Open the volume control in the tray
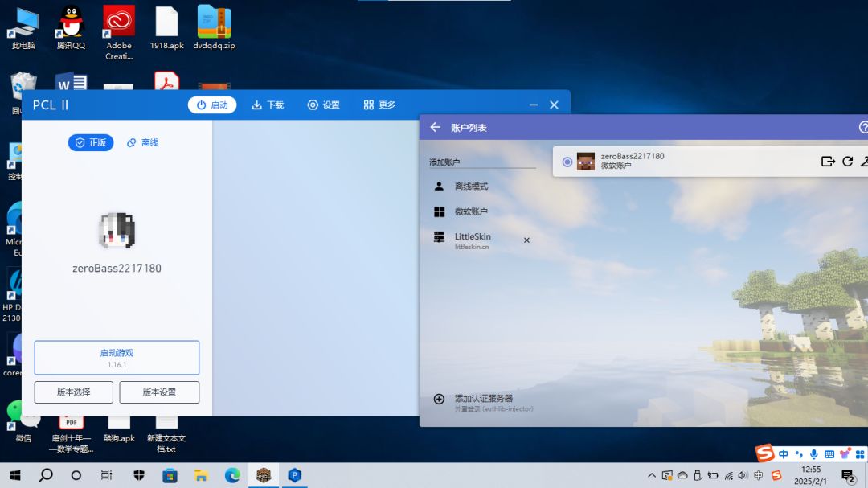 pyautogui.click(x=743, y=475)
